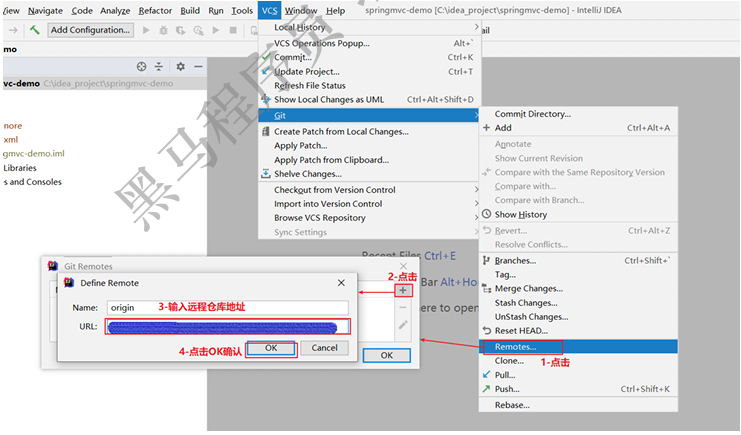Screen dimensions: 741x435
Task: Click the Debug bug icon in toolbar
Action: (164, 30)
